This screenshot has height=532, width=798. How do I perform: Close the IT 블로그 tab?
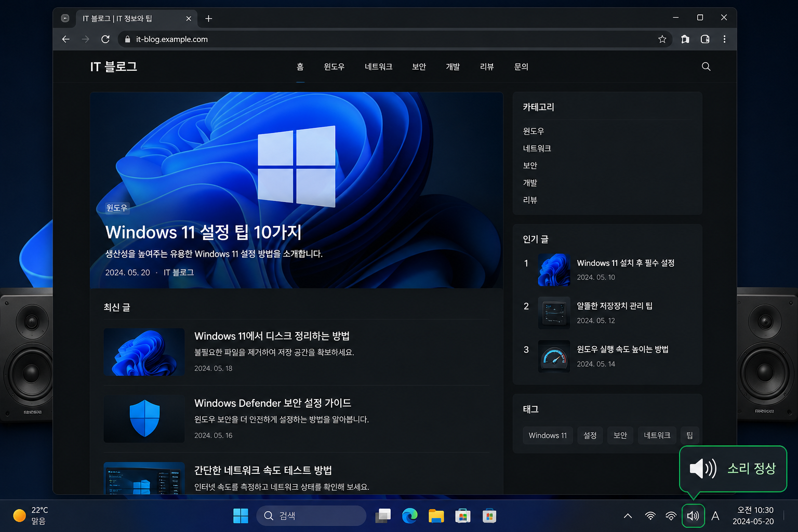pyautogui.click(x=189, y=19)
